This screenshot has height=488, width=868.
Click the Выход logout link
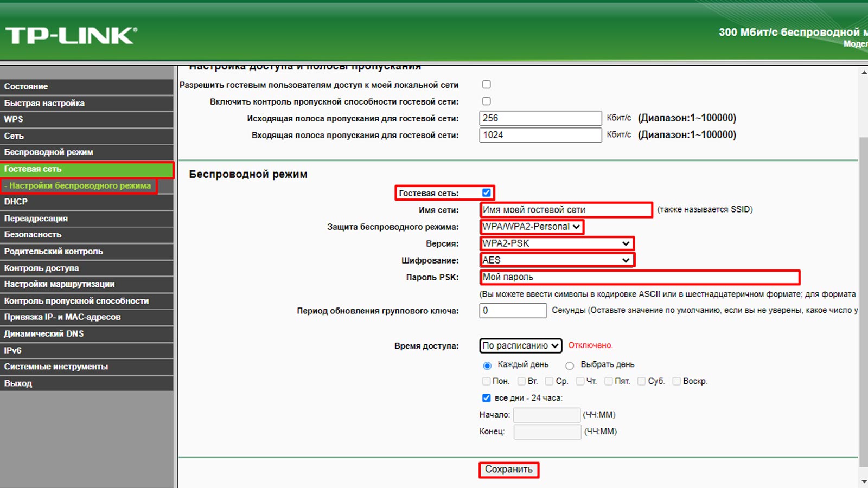click(18, 383)
